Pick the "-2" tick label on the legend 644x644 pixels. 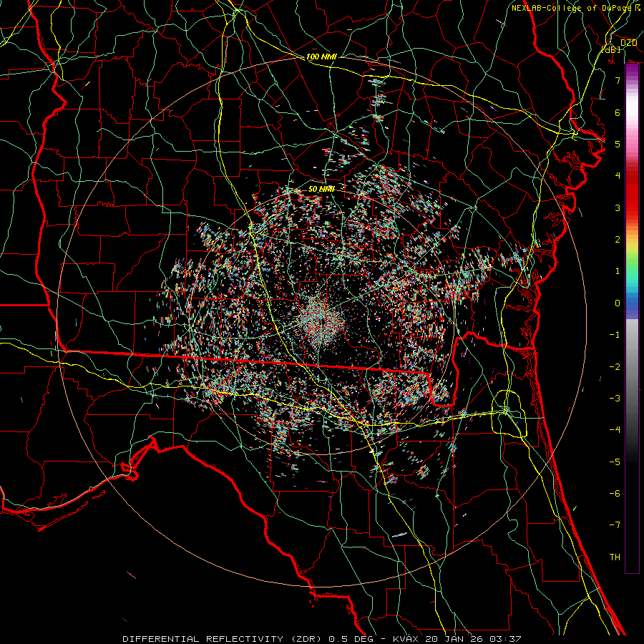click(615, 367)
